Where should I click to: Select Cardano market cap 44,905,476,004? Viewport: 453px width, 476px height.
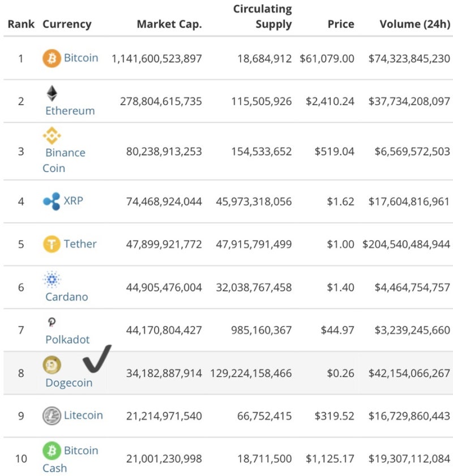[164, 288]
